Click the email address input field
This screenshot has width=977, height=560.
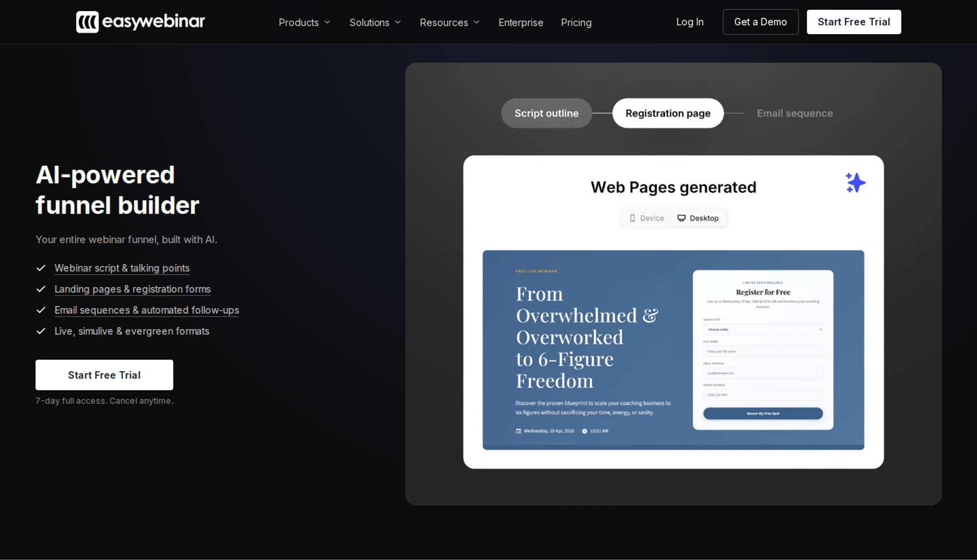763,373
